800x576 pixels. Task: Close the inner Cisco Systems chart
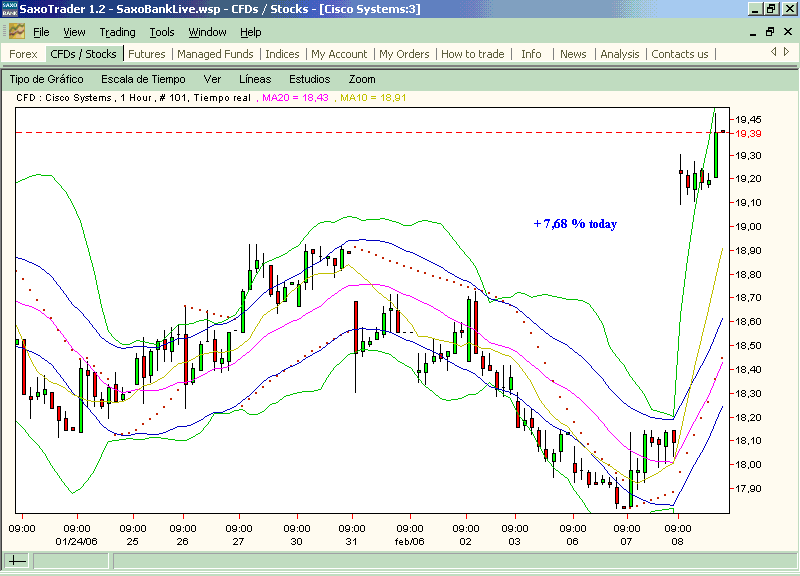point(788,32)
